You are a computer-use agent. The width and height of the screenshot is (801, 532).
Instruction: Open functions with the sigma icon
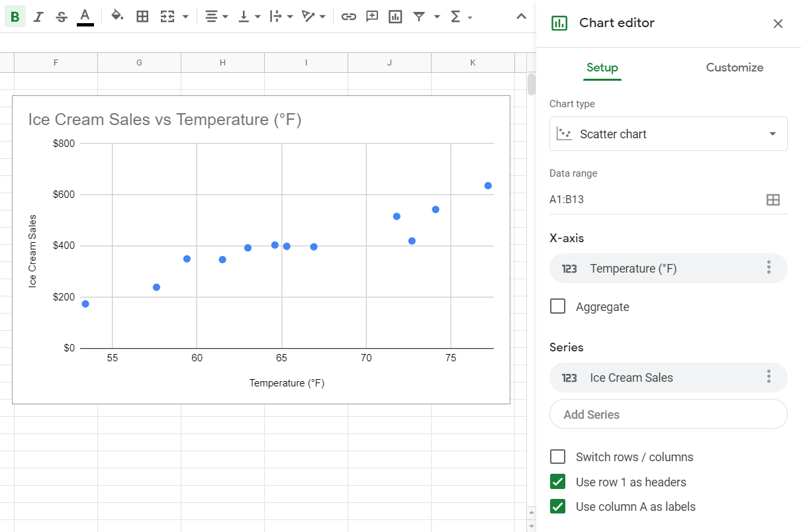coord(455,16)
